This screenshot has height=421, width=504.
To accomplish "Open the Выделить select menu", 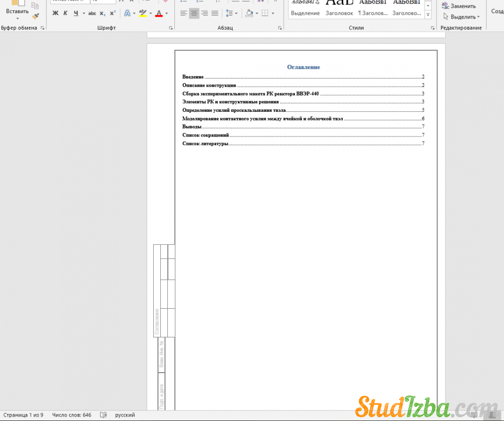I will point(461,17).
